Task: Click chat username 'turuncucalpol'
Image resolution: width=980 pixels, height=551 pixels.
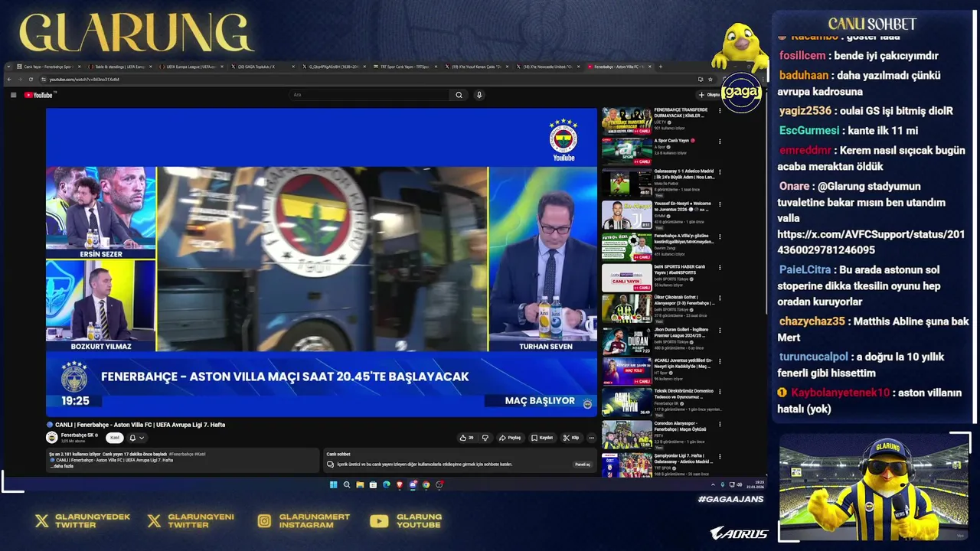Action: tap(814, 357)
